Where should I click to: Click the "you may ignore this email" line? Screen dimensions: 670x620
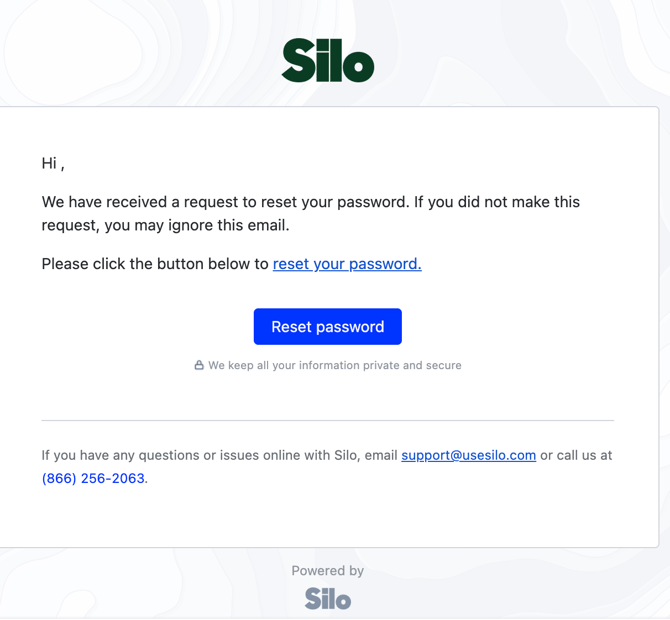[x=165, y=225]
